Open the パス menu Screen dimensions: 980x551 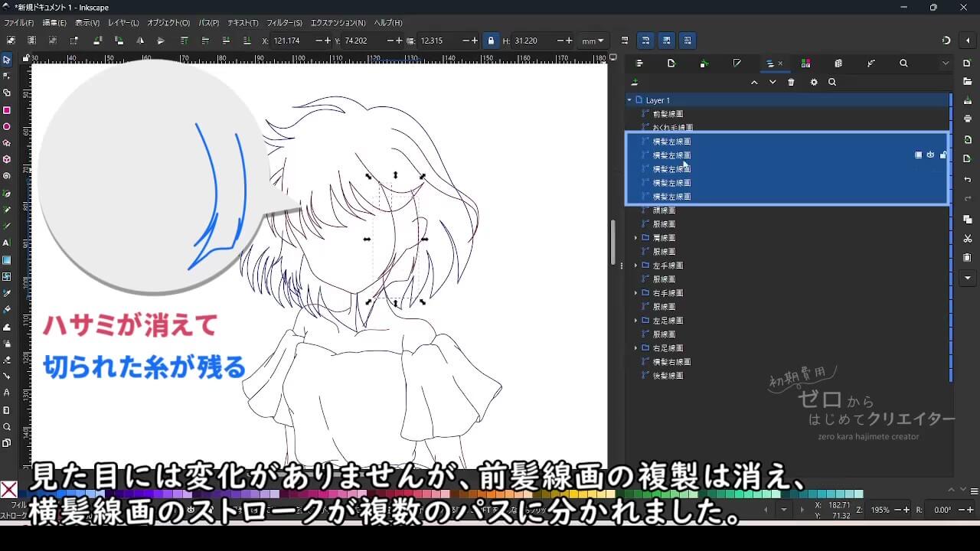(x=207, y=23)
